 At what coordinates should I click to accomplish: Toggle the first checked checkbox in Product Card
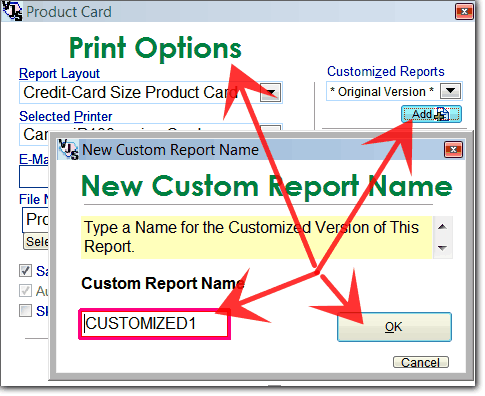(x=25, y=271)
